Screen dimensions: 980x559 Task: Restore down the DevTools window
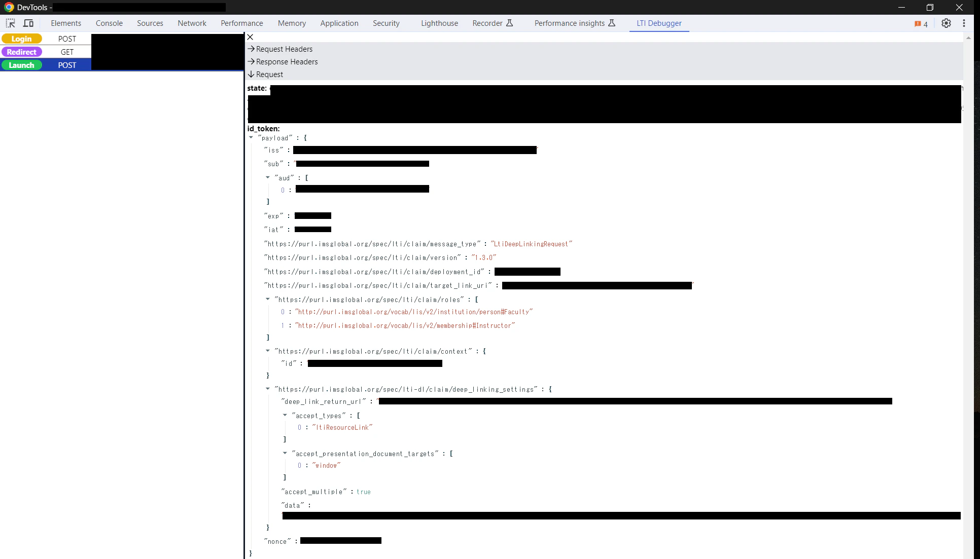pos(930,7)
